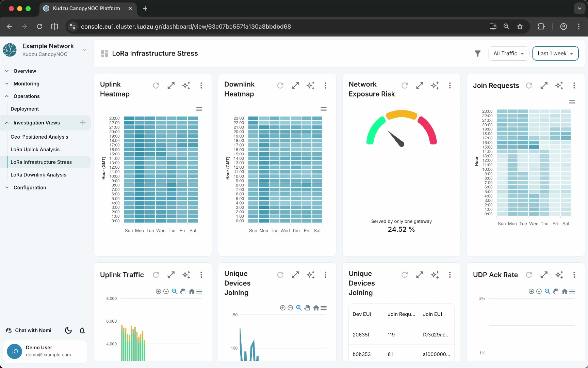The width and height of the screenshot is (588, 368).
Task: Open Chat with Nomi
Action: 29,330
